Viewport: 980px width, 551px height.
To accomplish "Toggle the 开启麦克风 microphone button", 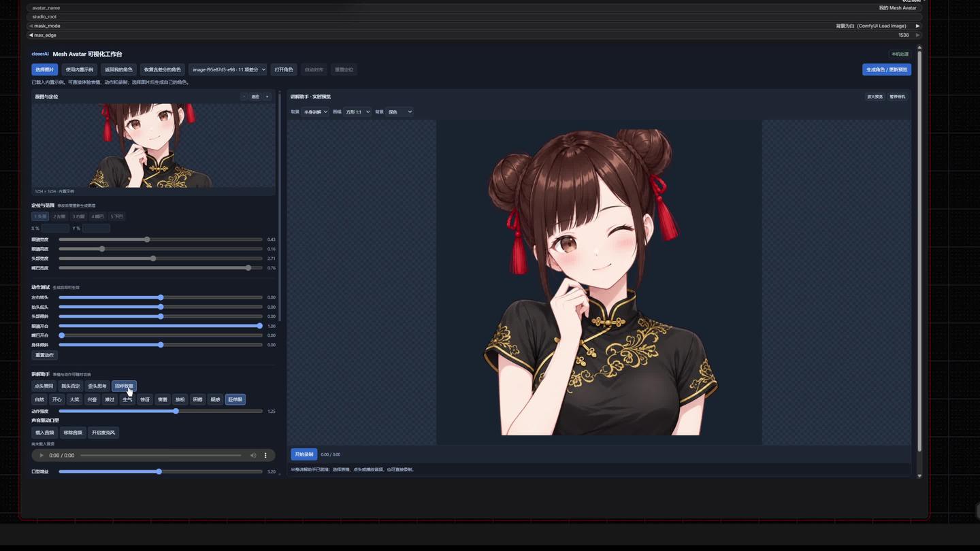I will tap(103, 433).
